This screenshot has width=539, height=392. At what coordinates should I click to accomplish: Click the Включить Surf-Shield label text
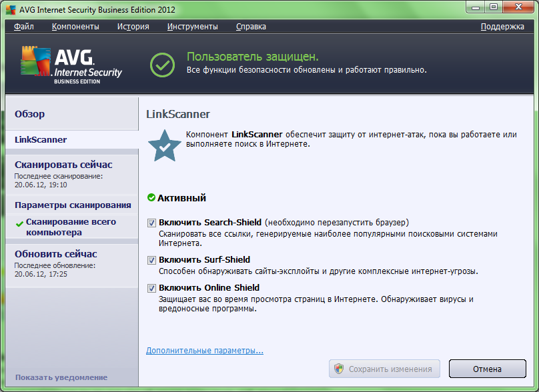(205, 260)
